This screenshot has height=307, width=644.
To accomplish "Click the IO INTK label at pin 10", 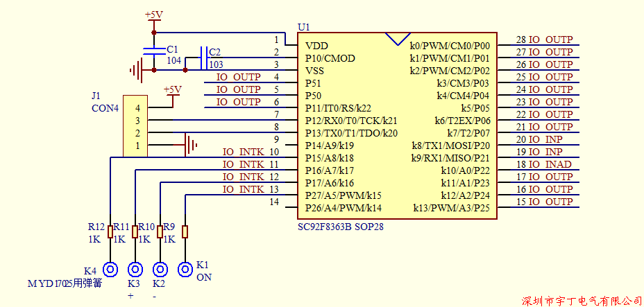I will (243, 152).
